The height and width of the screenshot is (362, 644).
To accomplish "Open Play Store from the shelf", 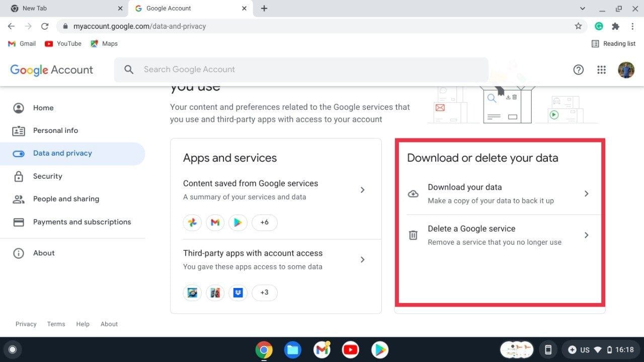I will click(x=379, y=349).
